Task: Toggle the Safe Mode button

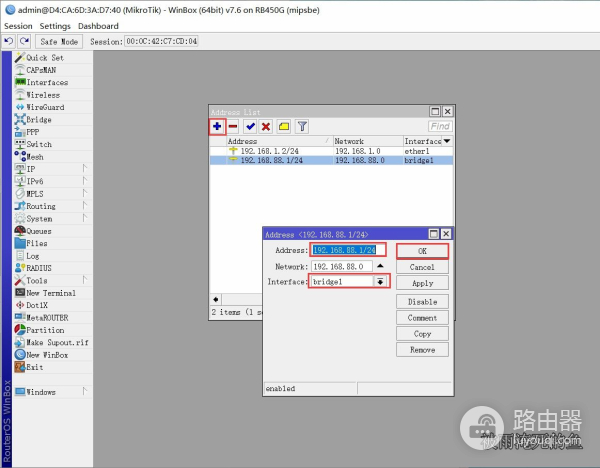Action: [x=59, y=42]
